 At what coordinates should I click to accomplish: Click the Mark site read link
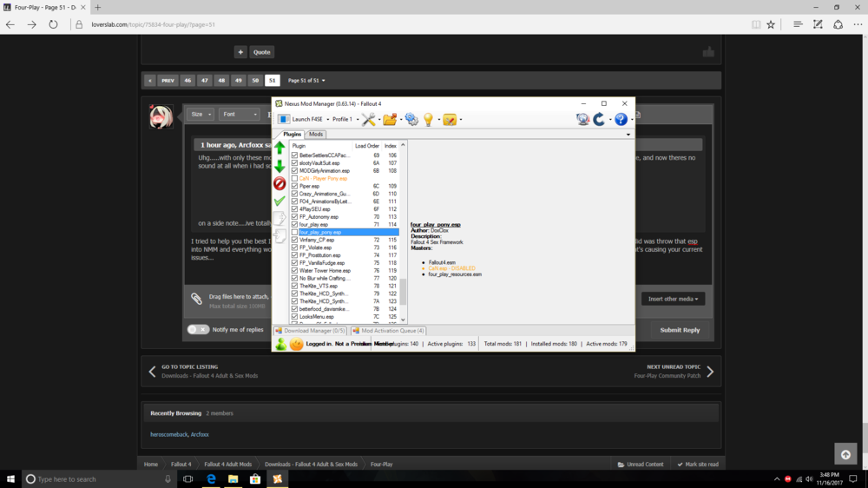pyautogui.click(x=698, y=465)
